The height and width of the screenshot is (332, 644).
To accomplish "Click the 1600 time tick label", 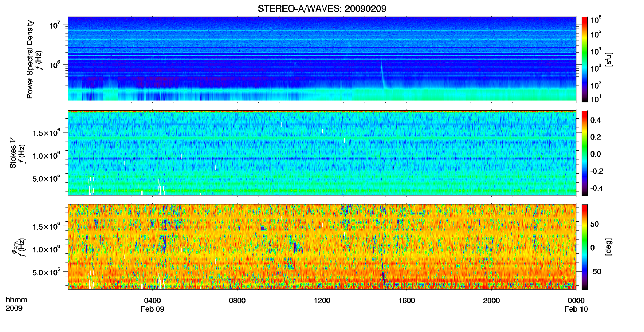I will [x=407, y=301].
